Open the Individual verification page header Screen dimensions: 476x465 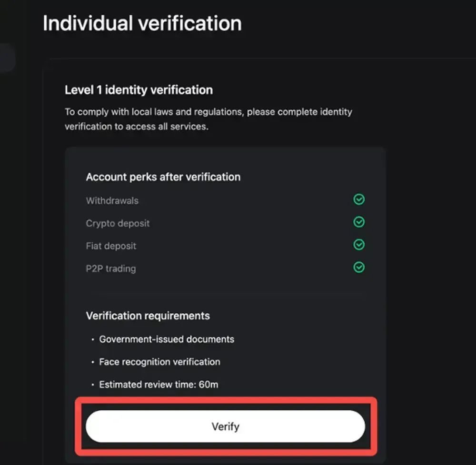pos(142,22)
